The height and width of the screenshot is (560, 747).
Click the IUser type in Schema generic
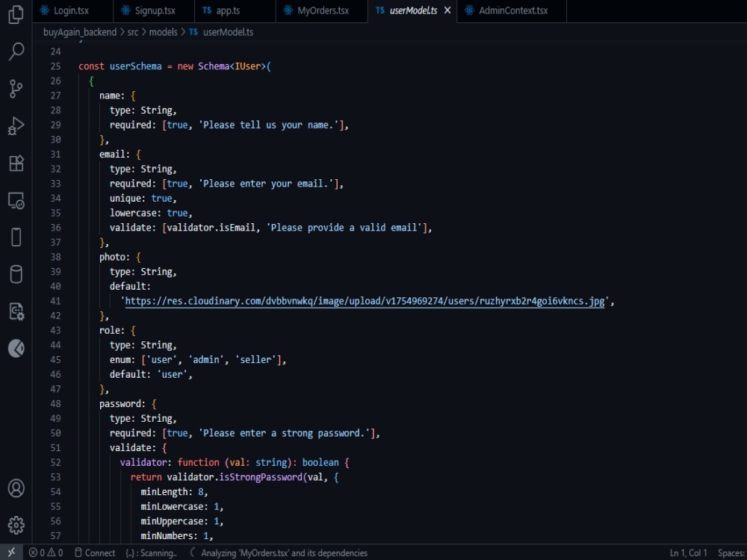247,66
